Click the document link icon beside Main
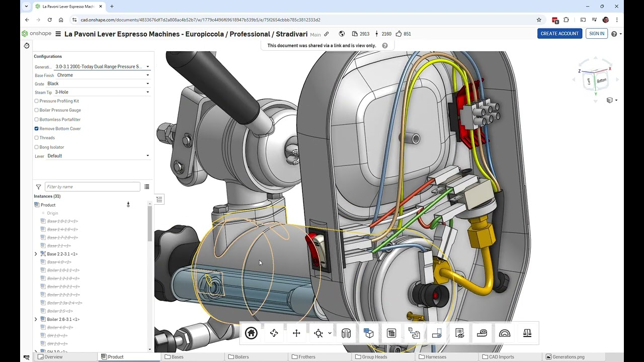 [x=326, y=34]
